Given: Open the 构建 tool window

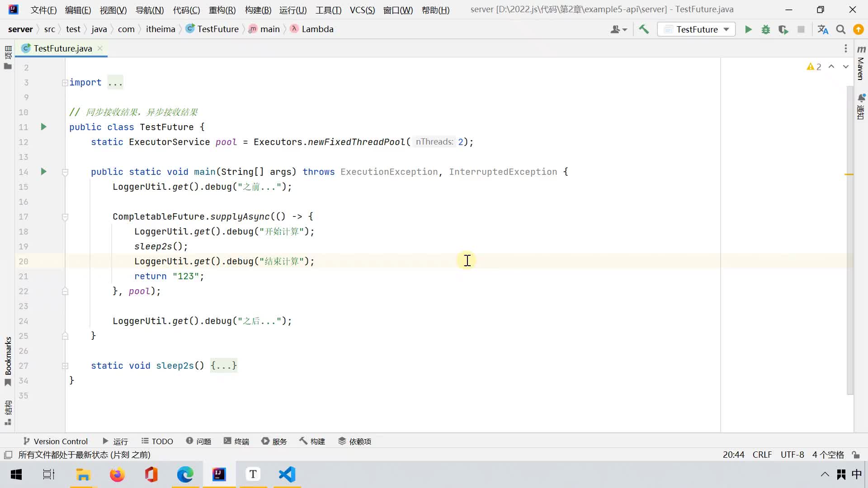Looking at the screenshot, I should tap(312, 441).
